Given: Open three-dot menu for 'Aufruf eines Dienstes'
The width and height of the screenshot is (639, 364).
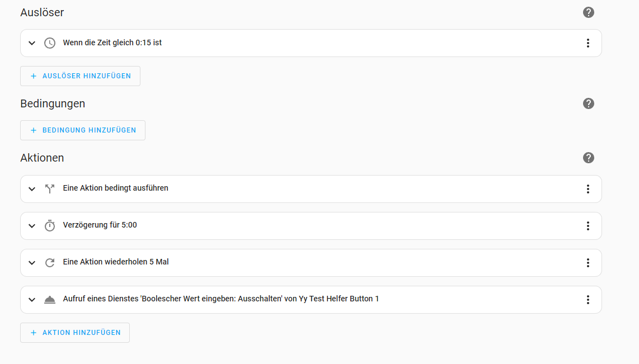Looking at the screenshot, I should (588, 300).
